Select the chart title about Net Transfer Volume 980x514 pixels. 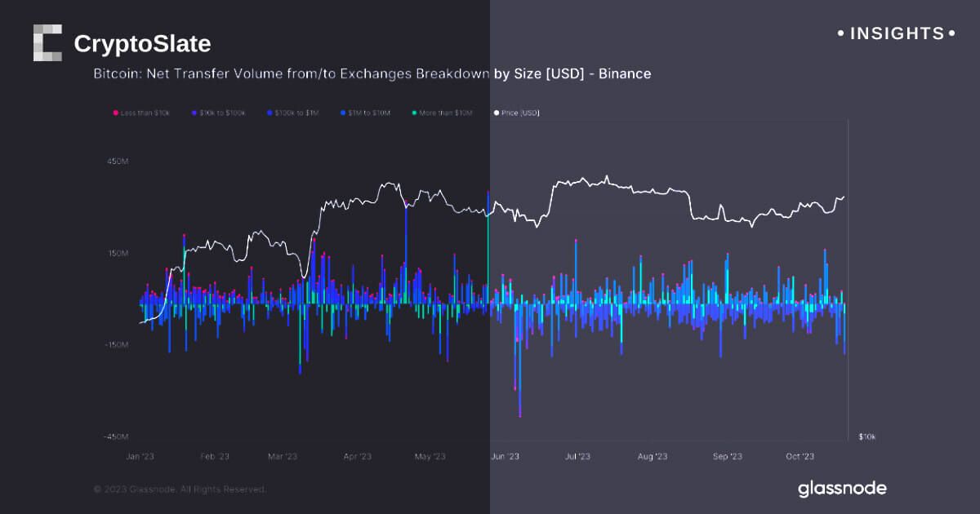pos(372,73)
